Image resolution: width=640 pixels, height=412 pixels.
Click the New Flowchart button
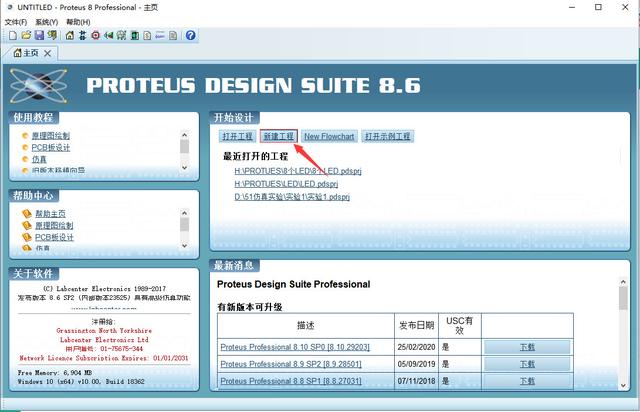[329, 136]
